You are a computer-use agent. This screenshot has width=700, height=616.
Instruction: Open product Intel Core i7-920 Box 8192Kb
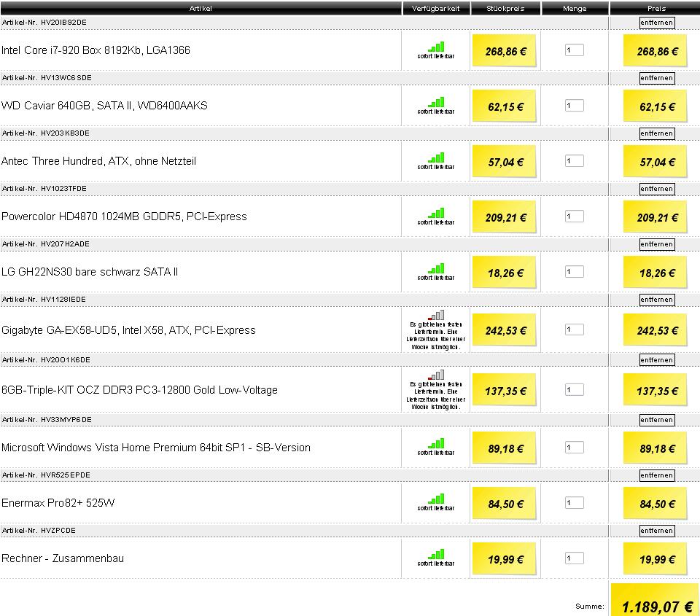pos(96,50)
